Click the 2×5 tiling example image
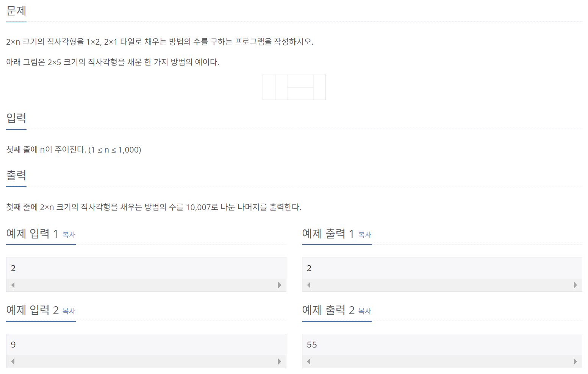 294,87
